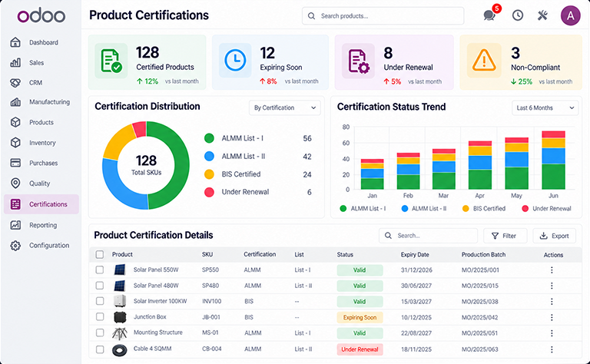
Task: Open actions menu for Cable 4 SQMM
Action: tap(552, 349)
